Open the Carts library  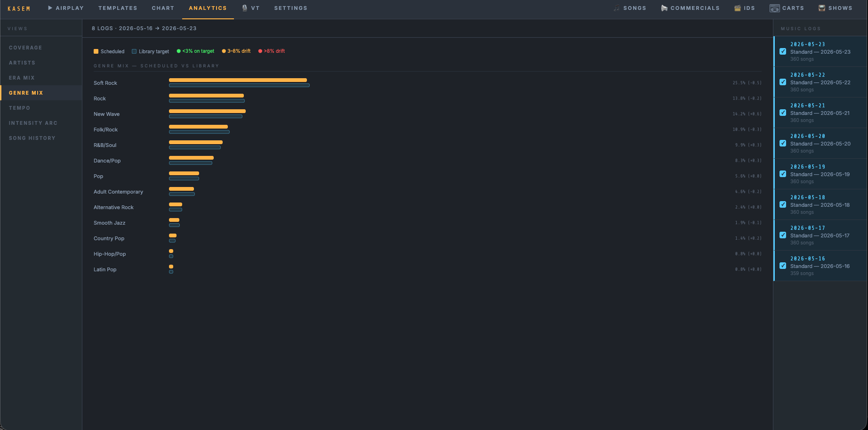tap(787, 8)
